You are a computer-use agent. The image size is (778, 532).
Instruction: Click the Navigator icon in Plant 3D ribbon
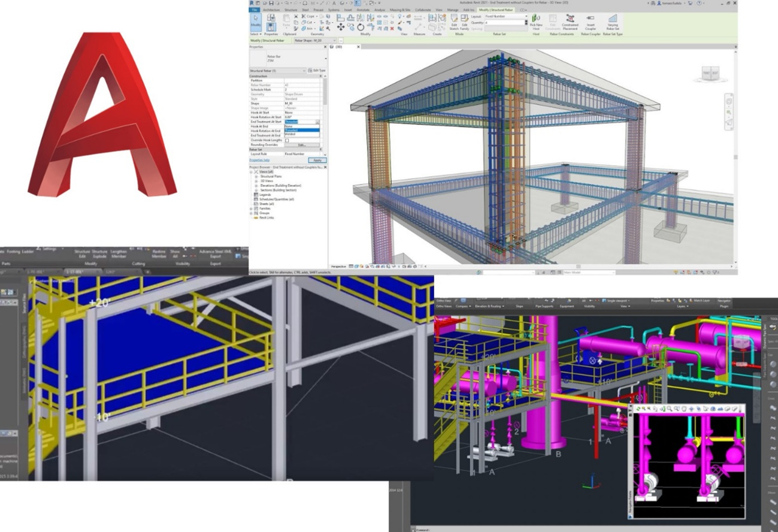coord(724,301)
